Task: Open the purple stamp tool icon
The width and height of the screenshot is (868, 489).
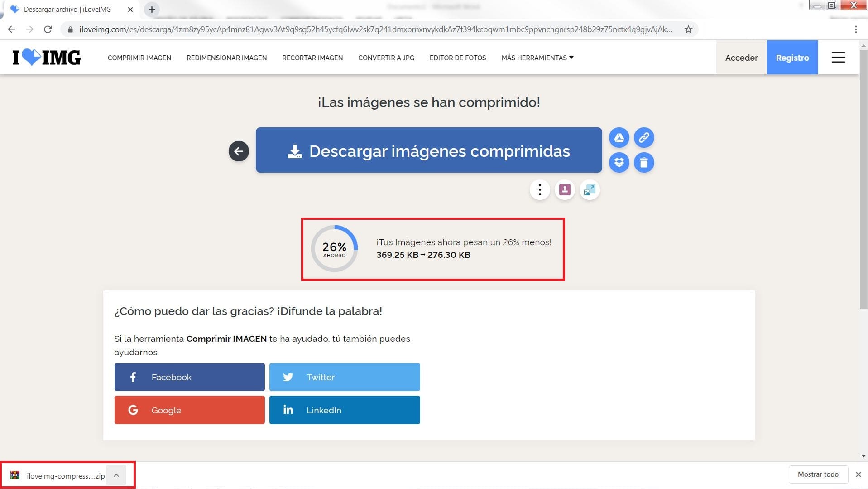Action: pos(565,189)
